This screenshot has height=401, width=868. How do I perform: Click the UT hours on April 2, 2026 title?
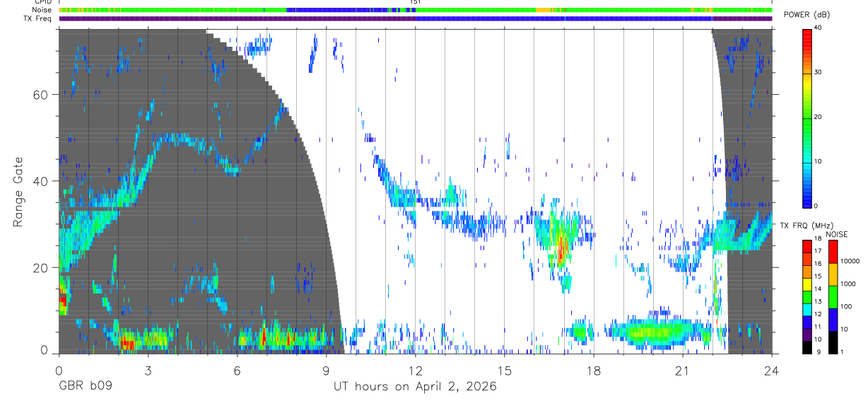click(415, 387)
